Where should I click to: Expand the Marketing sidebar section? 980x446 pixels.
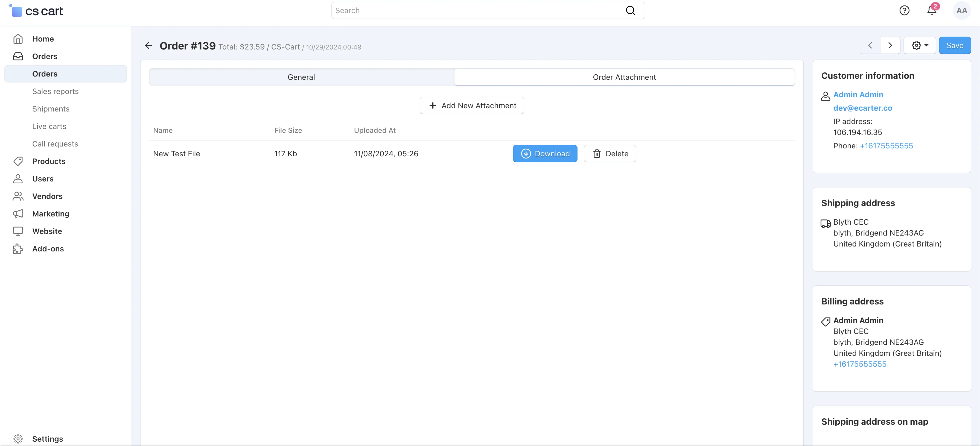click(51, 214)
